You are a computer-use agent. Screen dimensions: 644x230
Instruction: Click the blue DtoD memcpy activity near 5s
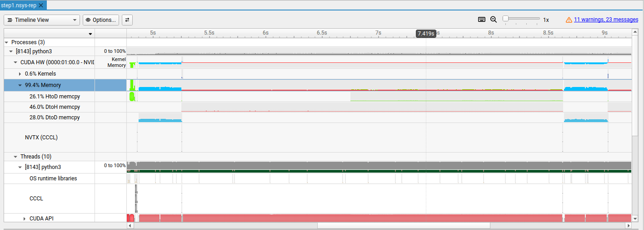(160, 120)
